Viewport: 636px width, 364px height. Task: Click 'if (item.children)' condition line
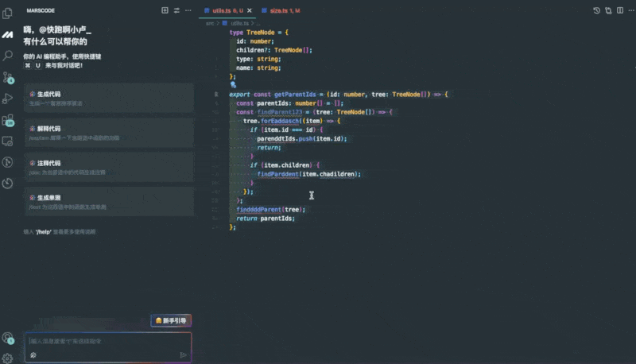(x=285, y=165)
